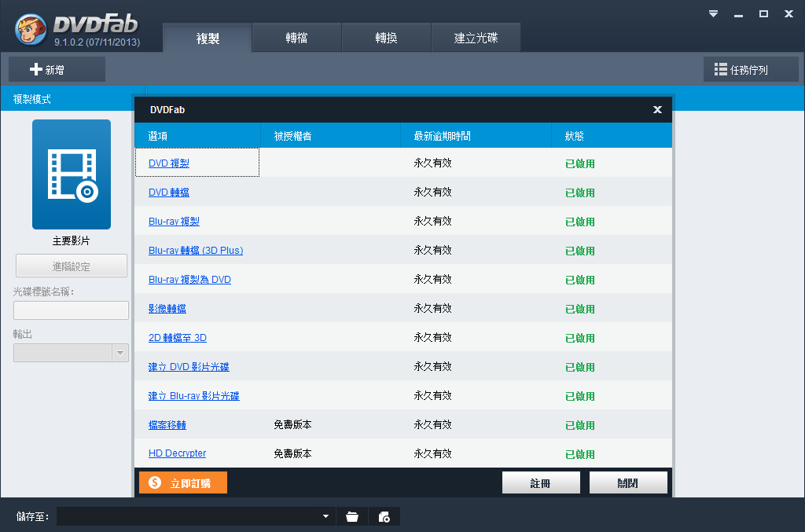Viewport: 805px width, 532px height.
Task: Click the 進階設定 button
Action: click(x=72, y=266)
